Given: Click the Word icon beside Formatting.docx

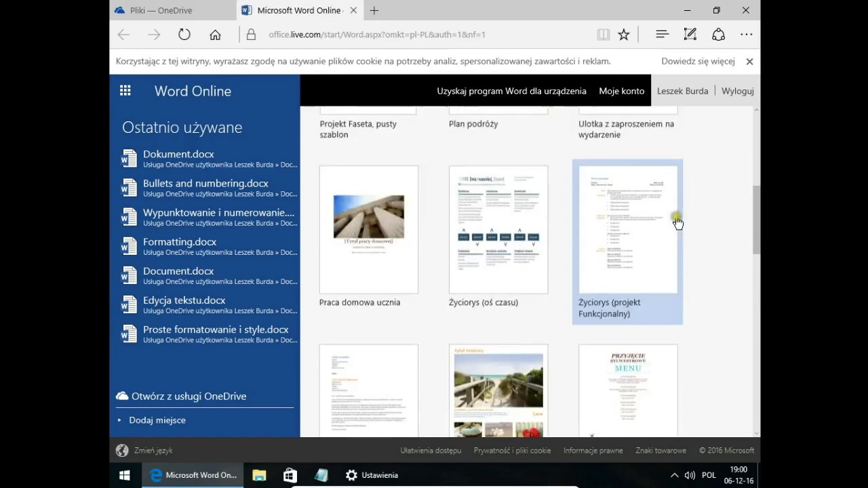Looking at the screenshot, I should (129, 246).
